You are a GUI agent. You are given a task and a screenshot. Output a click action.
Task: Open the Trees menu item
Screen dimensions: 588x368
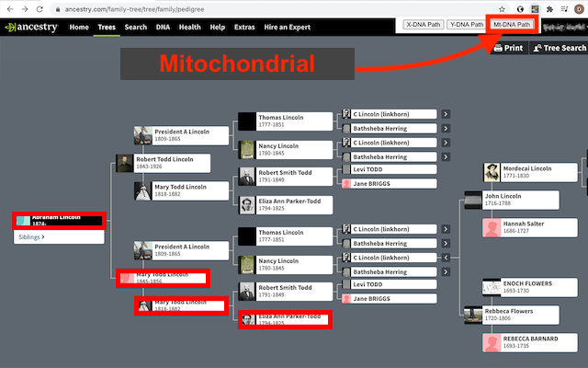[x=107, y=27]
